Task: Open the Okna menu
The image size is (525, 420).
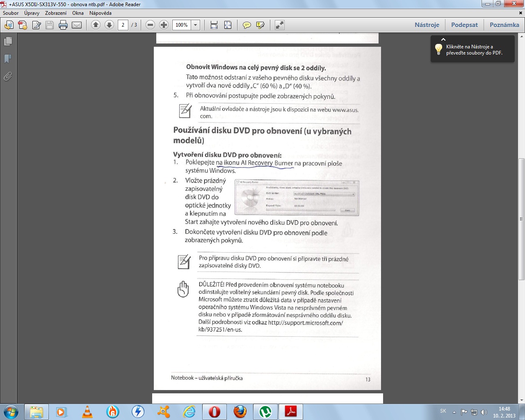Action: (x=78, y=13)
